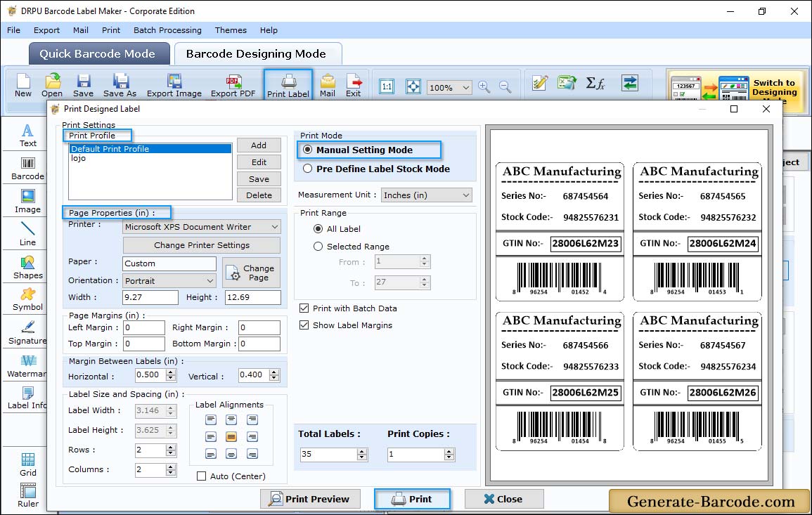Select the Watermark tool in sidebar

coord(27,366)
